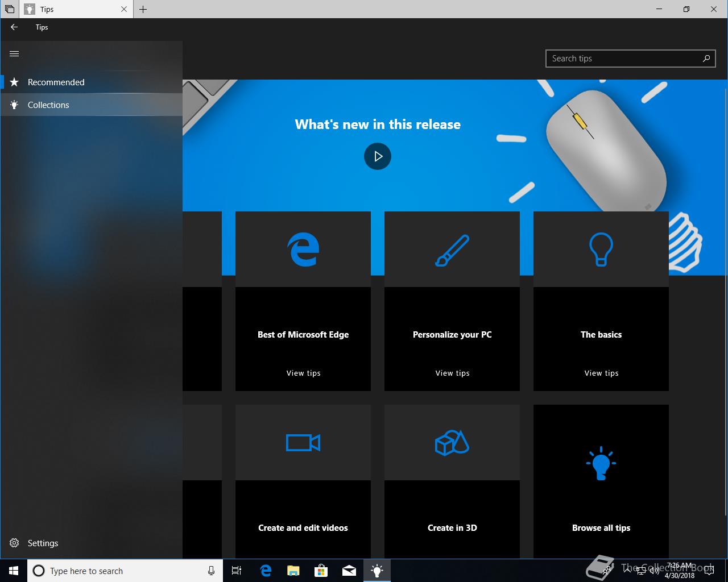Image resolution: width=728 pixels, height=582 pixels.
Task: View tips for The basics
Action: click(x=601, y=373)
